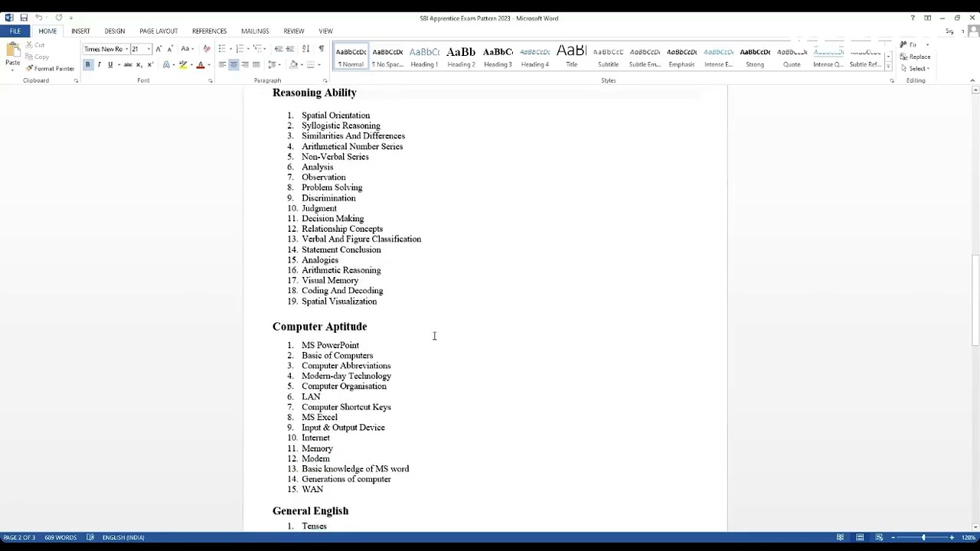Screen dimensions: 980x551
Task: Open the FILE tab
Action: [15, 31]
